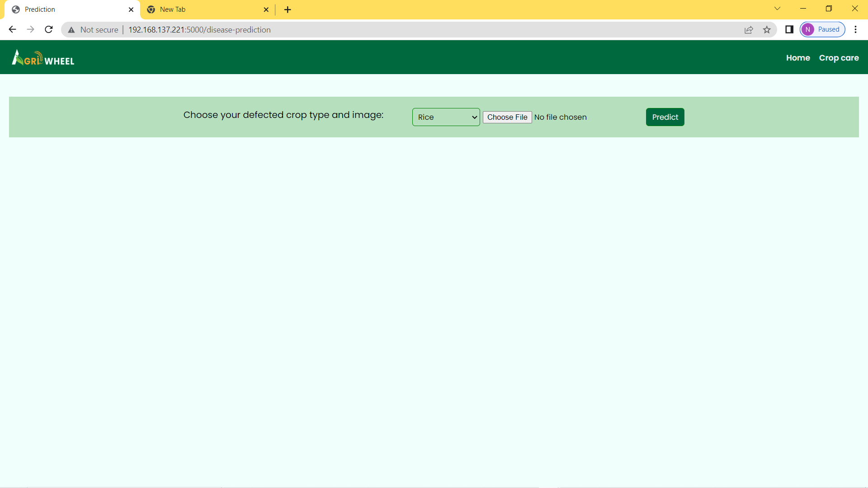Share this page icon in address bar
Viewport: 868px width, 488px height.
pyautogui.click(x=749, y=30)
